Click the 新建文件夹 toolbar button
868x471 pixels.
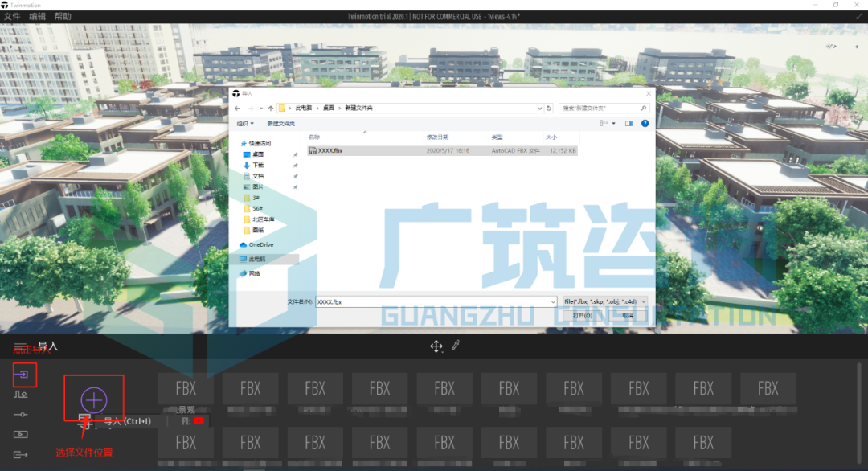click(x=281, y=124)
